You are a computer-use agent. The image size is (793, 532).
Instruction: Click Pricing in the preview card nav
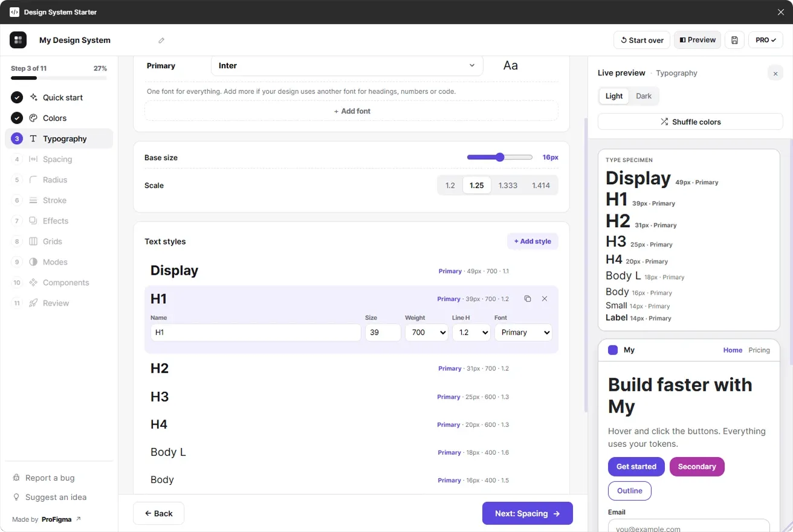click(x=759, y=350)
